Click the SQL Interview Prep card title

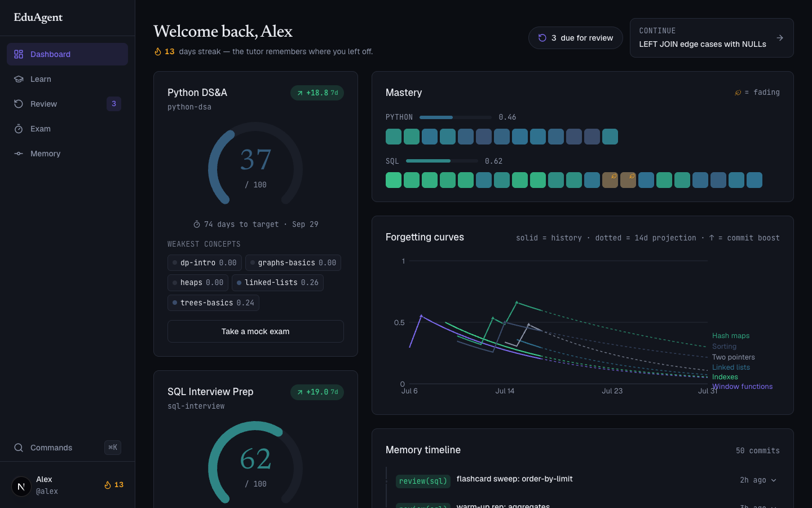point(210,392)
